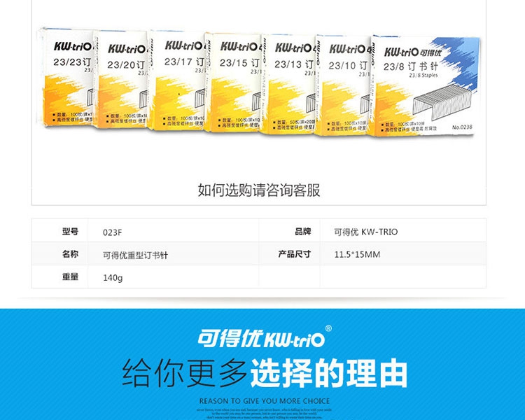Click No.0238 on the 23/8 box
525x420 pixels.
point(462,127)
